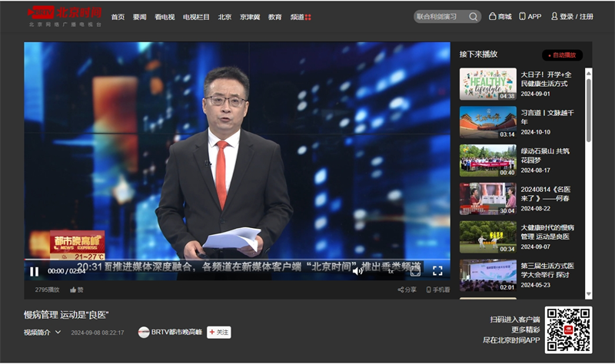615x364 pixels.
Task: Toggle the 自动播放 autoplay switch
Action: coord(562,55)
